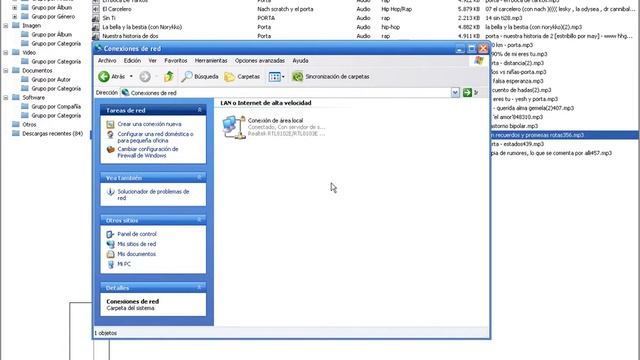Collapse the Imagen tree node in background window
Screen dimensions: 640x360
tap(6, 26)
